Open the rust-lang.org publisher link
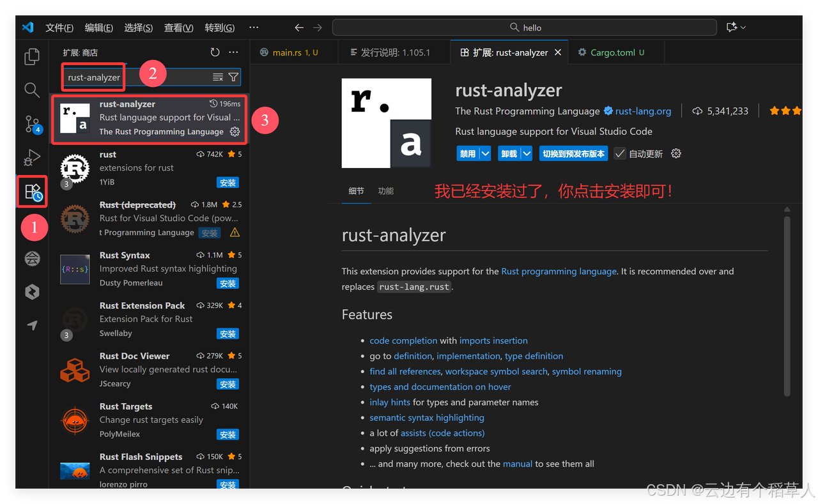Image resolution: width=818 pixels, height=504 pixels. 643,111
